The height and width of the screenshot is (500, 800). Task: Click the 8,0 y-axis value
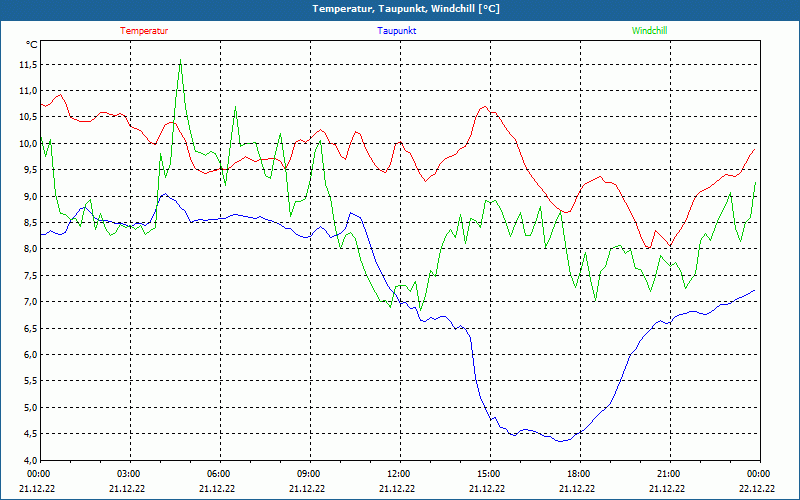pos(30,249)
